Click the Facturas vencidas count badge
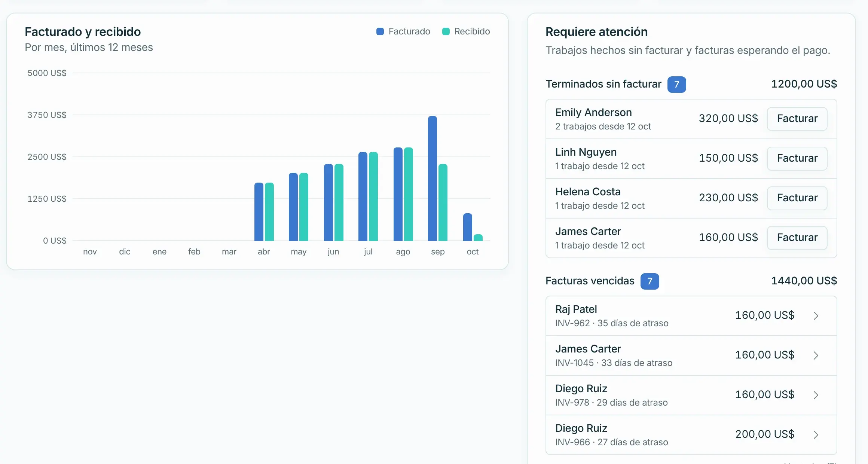The height and width of the screenshot is (464, 868). tap(650, 281)
